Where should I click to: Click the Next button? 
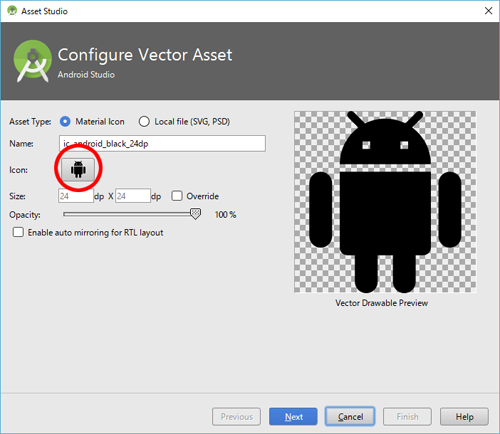(293, 417)
